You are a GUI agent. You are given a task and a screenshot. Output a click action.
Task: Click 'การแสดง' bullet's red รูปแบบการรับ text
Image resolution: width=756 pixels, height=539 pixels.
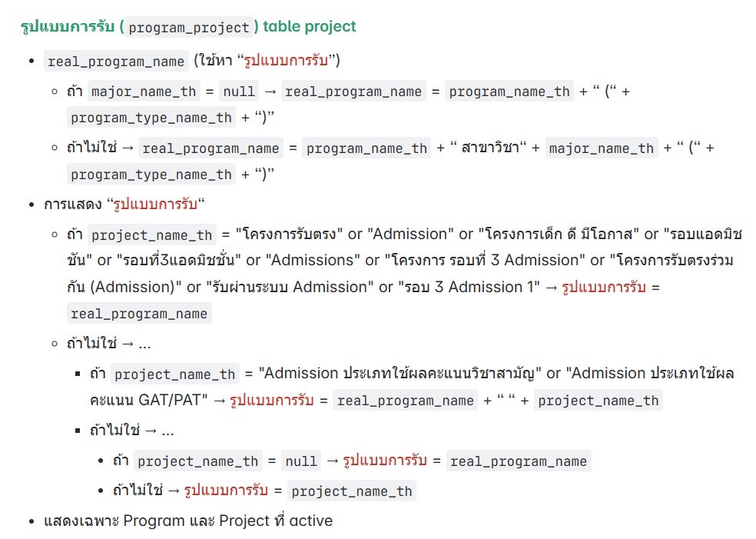click(155, 204)
